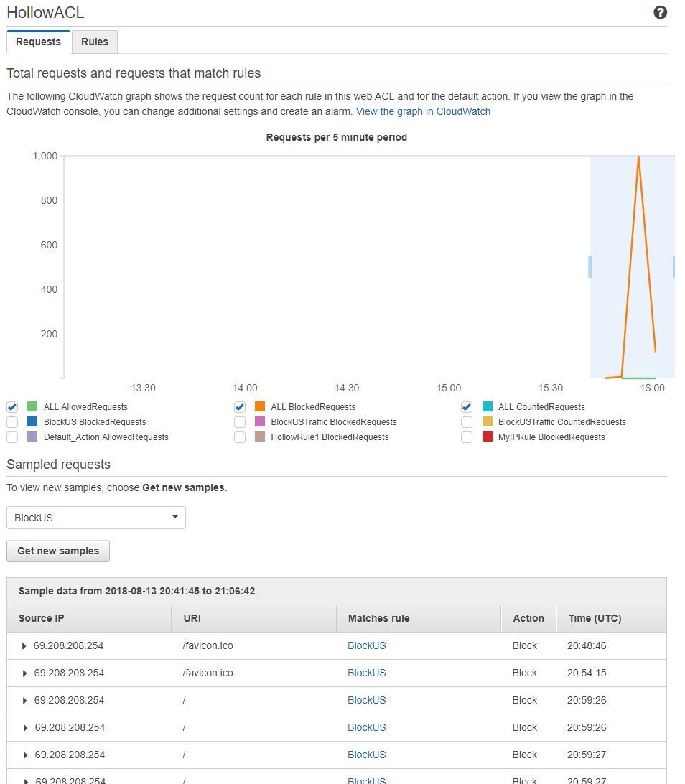Image resolution: width=685 pixels, height=784 pixels.
Task: Enable MyIPRule BlockedRequests checkbox
Action: [467, 437]
